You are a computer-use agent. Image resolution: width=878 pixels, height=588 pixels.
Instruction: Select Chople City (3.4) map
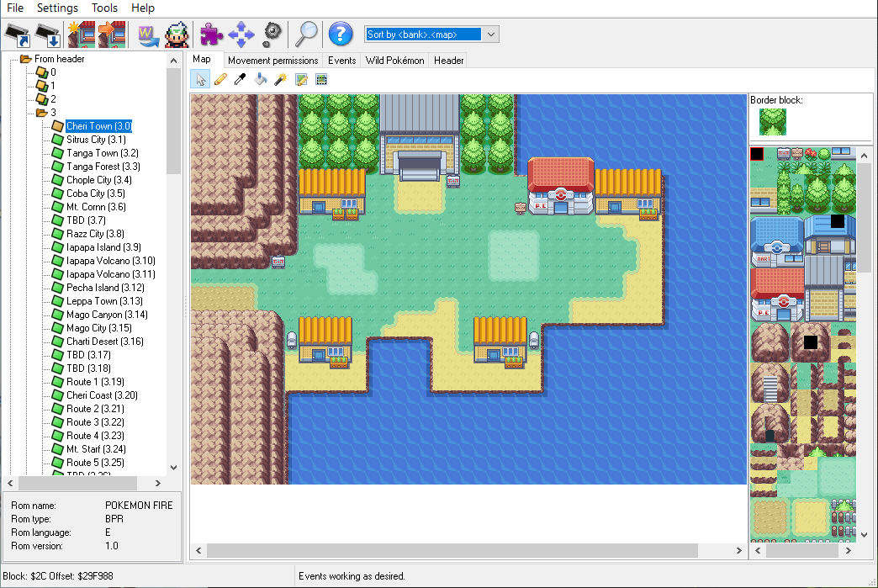click(99, 180)
